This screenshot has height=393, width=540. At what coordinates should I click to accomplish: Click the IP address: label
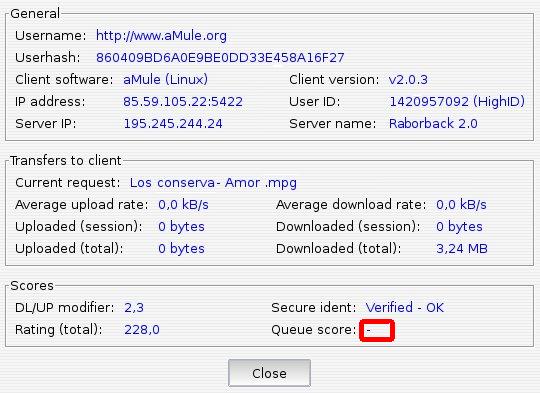50,102
